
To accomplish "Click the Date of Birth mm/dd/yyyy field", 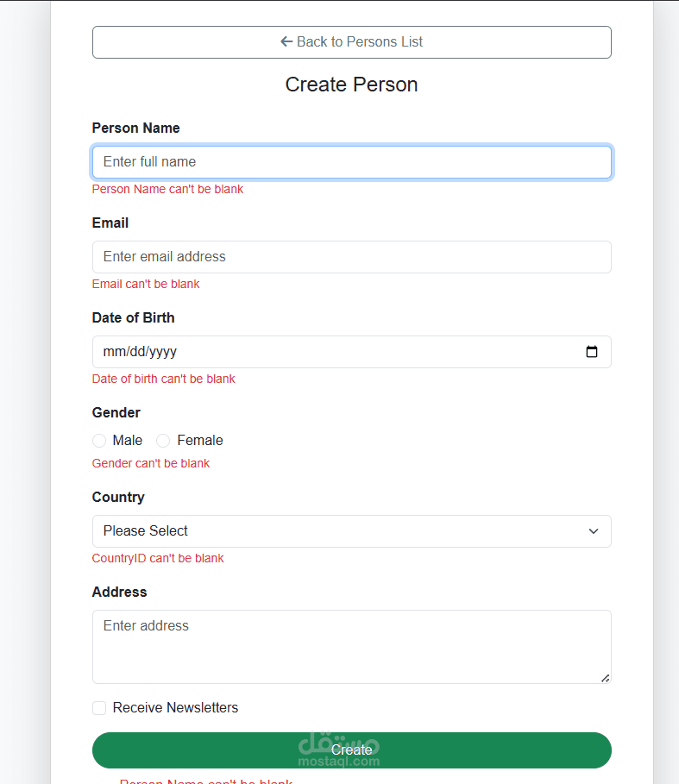I will (x=328, y=352).
